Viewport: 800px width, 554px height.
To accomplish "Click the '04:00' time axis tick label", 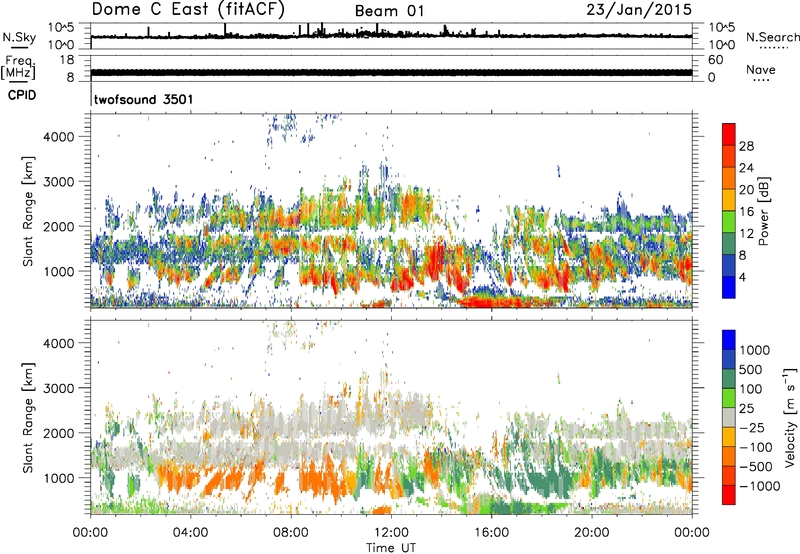I will (x=190, y=532).
